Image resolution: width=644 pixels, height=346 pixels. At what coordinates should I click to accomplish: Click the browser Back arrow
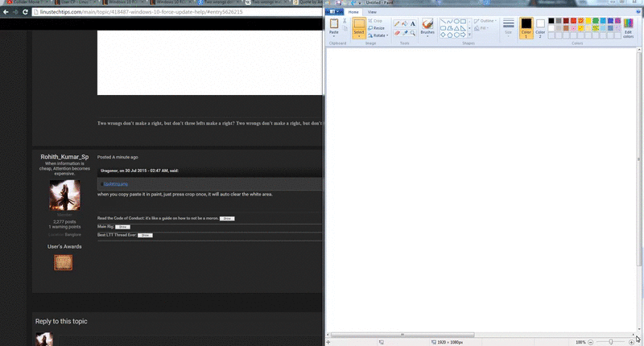click(6, 12)
